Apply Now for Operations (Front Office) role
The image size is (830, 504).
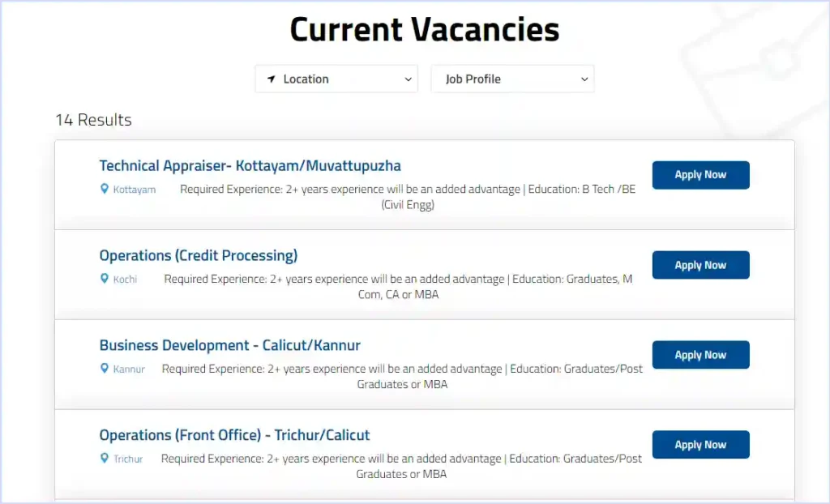(700, 445)
